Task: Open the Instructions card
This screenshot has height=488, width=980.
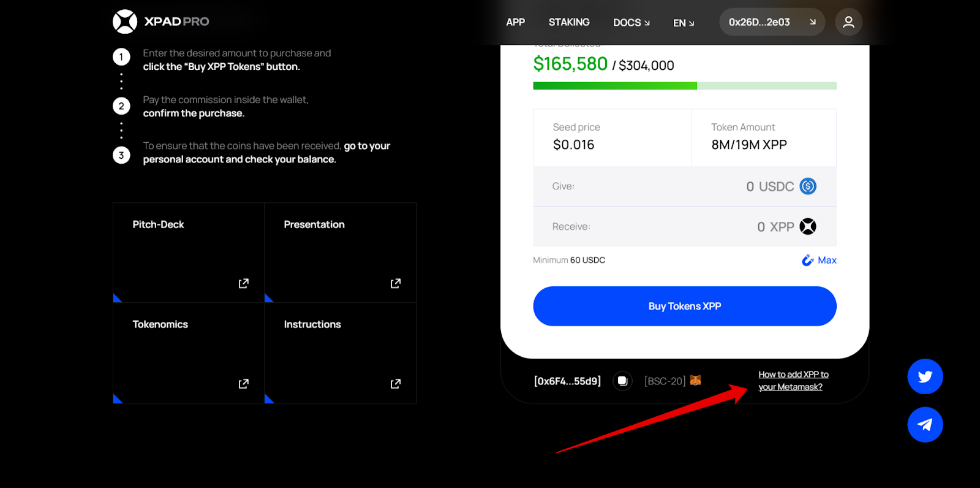Action: (341, 353)
